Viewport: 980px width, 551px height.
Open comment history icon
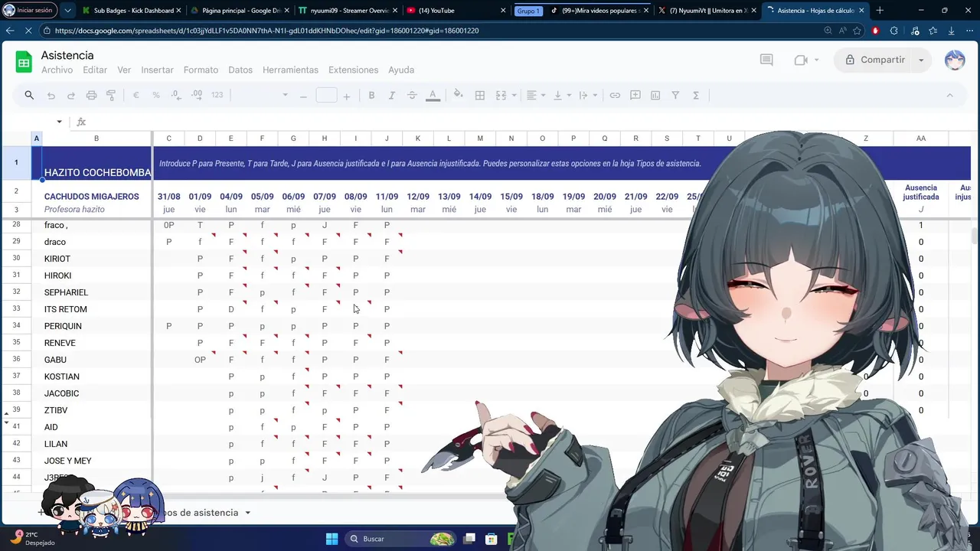pyautogui.click(x=766, y=60)
